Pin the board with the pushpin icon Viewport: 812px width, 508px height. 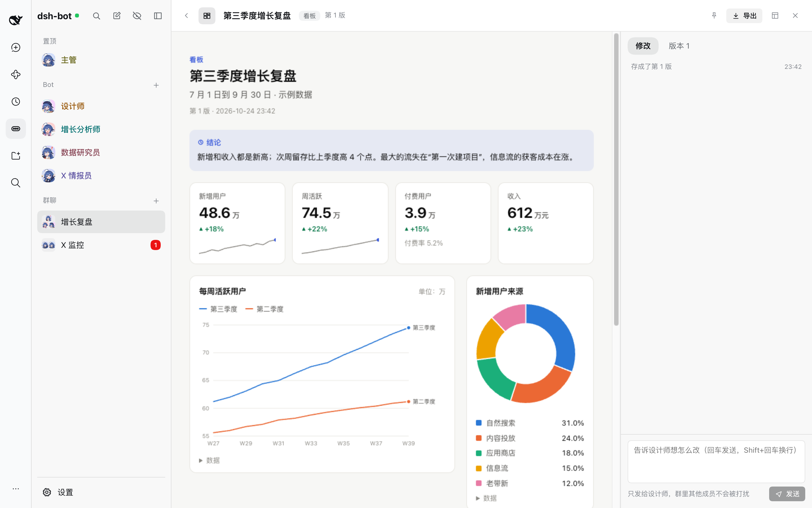click(x=714, y=16)
